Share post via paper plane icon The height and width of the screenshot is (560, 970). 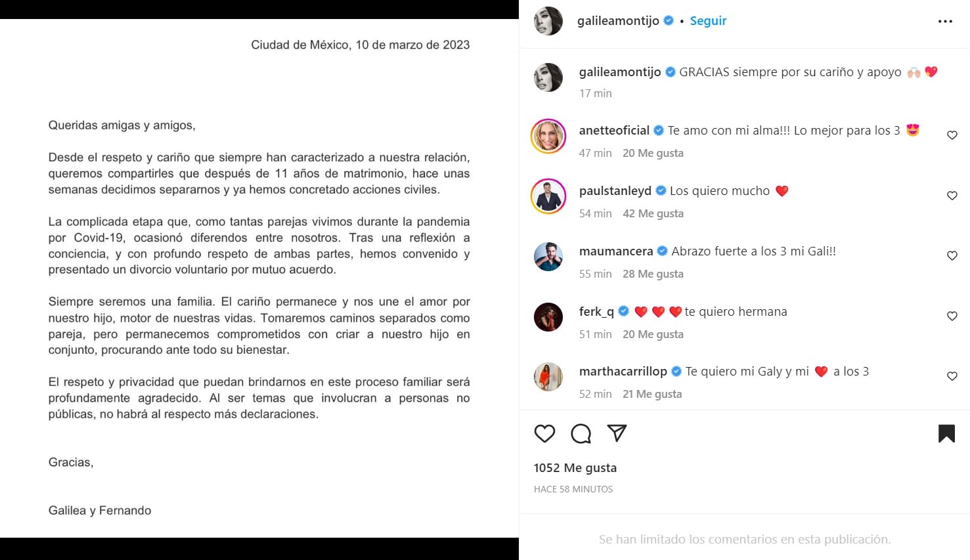pos(617,433)
